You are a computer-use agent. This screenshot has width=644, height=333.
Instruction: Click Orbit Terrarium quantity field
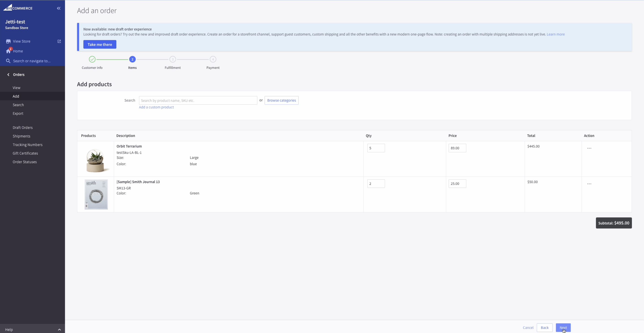376,148
